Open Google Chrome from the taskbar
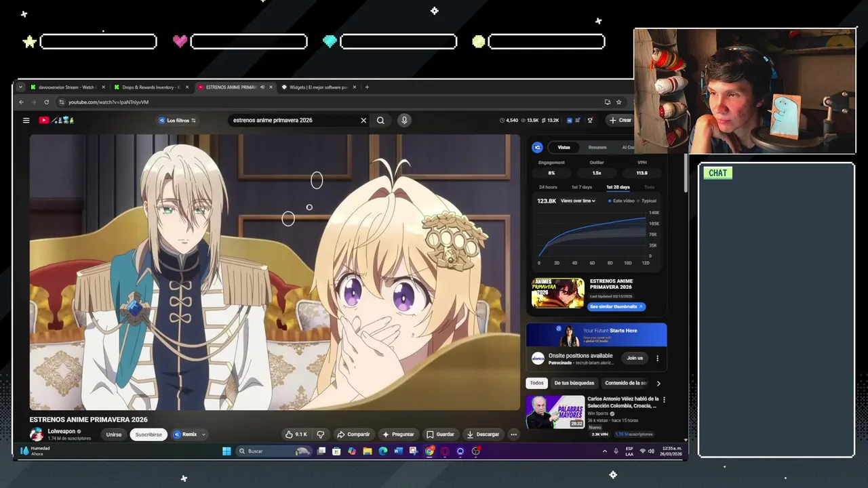Screen dimensions: 868x488 point(429,451)
